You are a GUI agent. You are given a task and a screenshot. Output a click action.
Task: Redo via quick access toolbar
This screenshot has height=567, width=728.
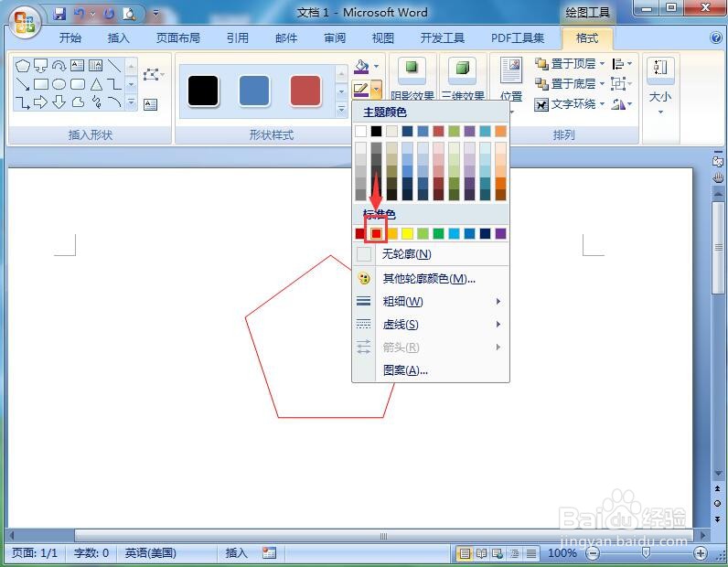[x=109, y=14]
